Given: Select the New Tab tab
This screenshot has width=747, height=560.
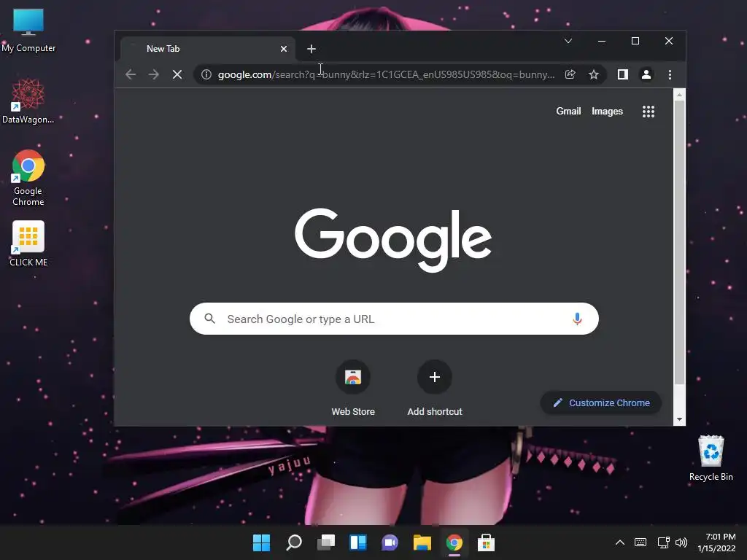Looking at the screenshot, I should click(x=208, y=49).
